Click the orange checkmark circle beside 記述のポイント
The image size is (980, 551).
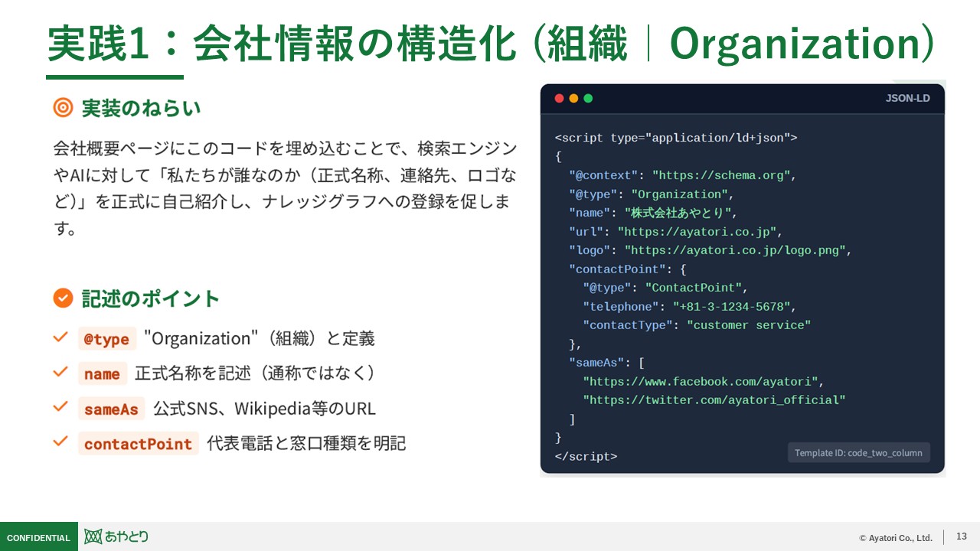click(x=63, y=298)
